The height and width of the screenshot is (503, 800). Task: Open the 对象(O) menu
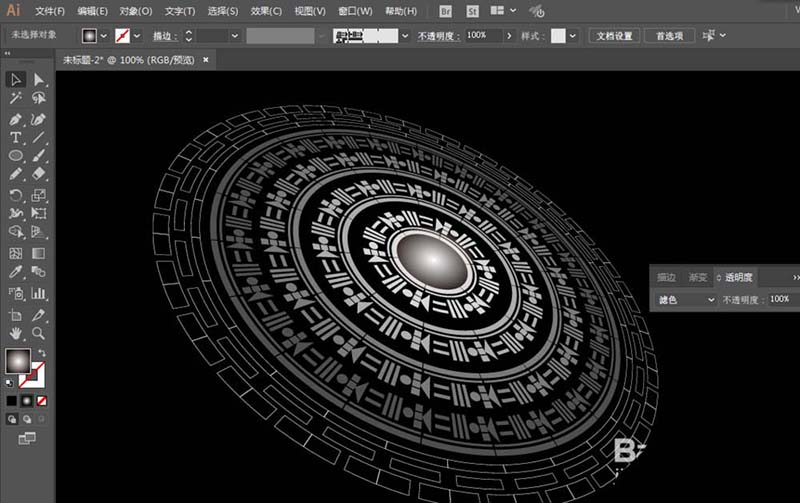point(136,11)
